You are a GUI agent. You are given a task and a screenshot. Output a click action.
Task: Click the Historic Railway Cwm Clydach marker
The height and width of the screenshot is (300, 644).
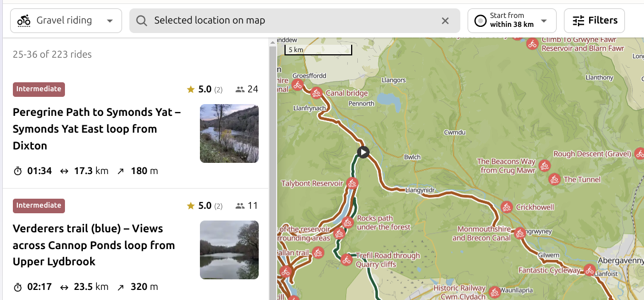click(494, 292)
